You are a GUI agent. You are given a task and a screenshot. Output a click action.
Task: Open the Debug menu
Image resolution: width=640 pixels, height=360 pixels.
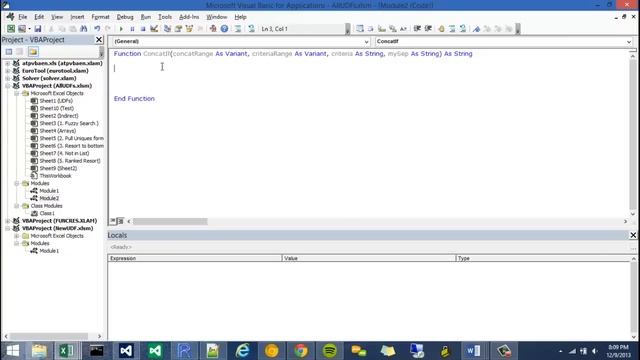[125, 17]
